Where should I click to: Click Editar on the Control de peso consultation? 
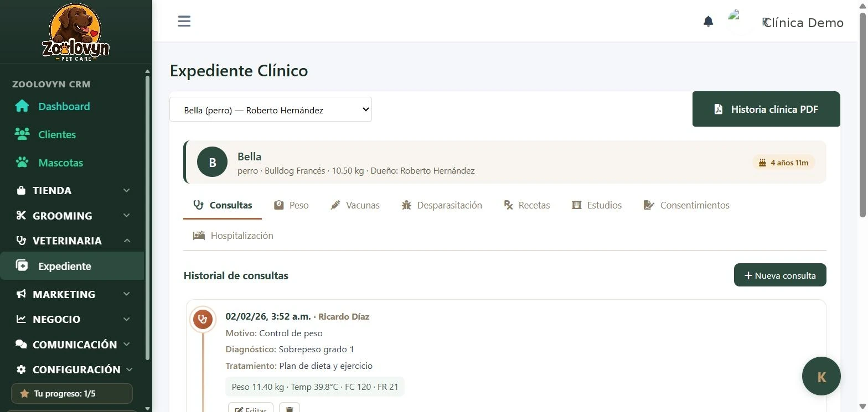(251, 408)
